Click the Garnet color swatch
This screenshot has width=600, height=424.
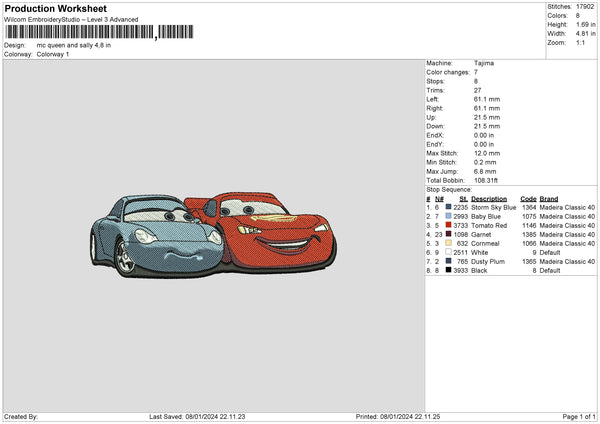448,234
